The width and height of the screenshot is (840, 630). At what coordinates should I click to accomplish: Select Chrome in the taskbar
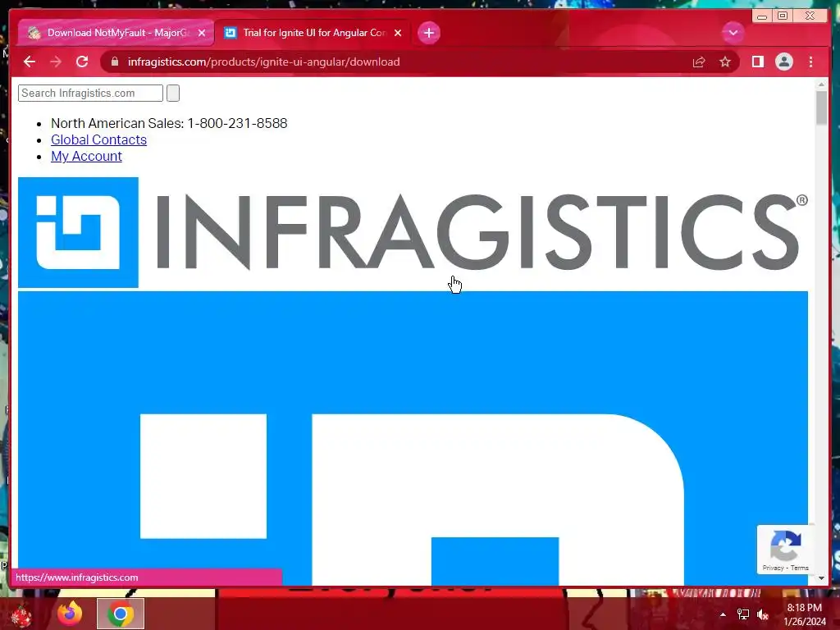121,614
